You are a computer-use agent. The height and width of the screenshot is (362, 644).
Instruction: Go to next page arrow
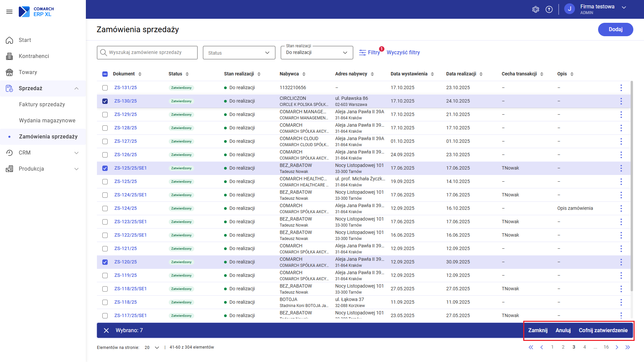click(x=617, y=347)
